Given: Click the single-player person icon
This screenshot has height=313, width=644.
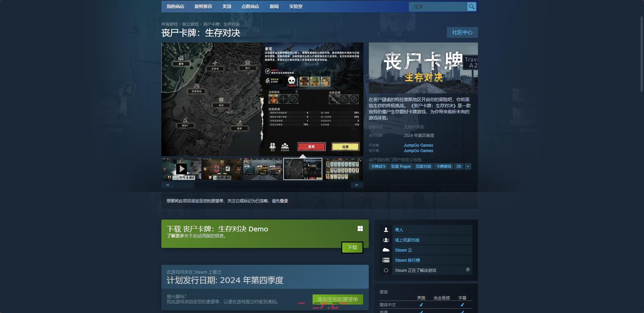Looking at the screenshot, I should [386, 230].
